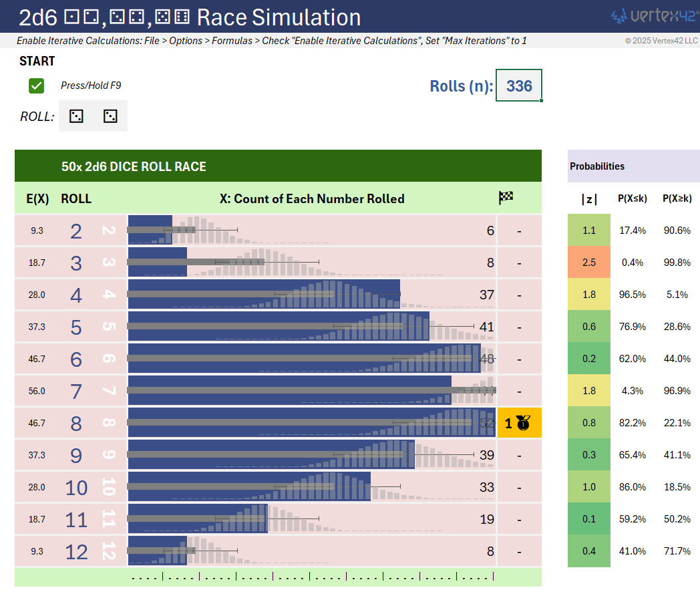Toggle the START checkbox
This screenshot has height=604, width=700.
pos(37,86)
